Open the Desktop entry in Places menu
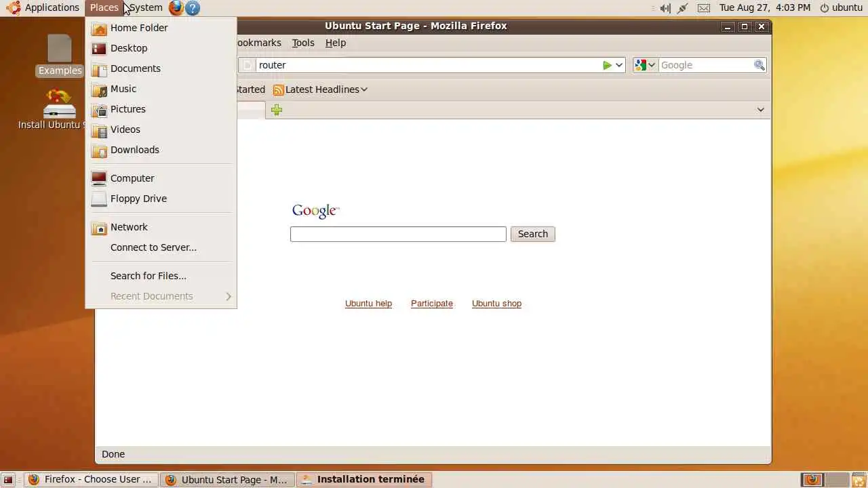Viewport: 868px width, 488px height. pyautogui.click(x=161, y=48)
